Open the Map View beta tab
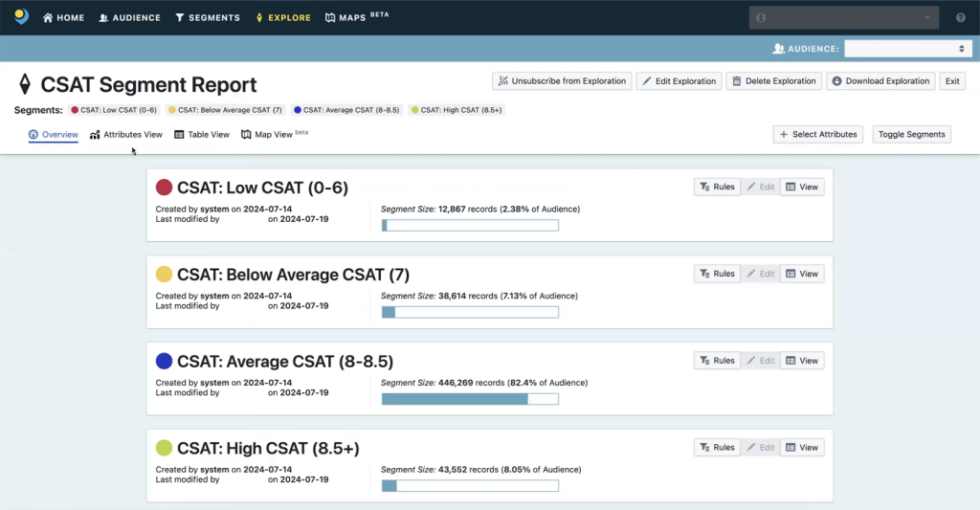Image resolution: width=980 pixels, height=510 pixels. 274,135
